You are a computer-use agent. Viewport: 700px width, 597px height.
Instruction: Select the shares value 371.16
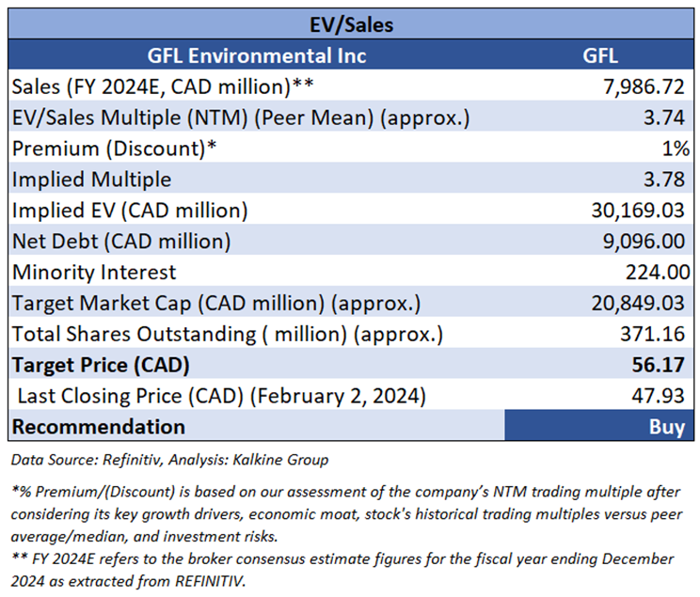pos(652,334)
